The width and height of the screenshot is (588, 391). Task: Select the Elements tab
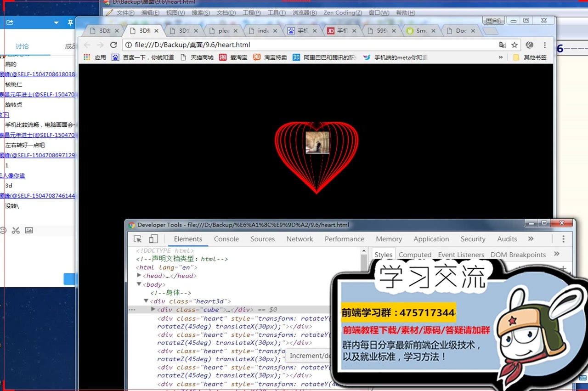188,239
